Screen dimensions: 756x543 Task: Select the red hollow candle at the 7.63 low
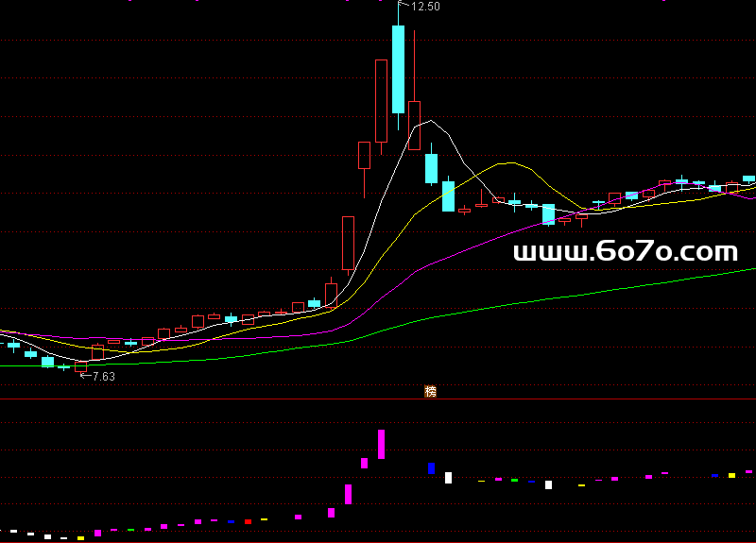pyautogui.click(x=80, y=365)
